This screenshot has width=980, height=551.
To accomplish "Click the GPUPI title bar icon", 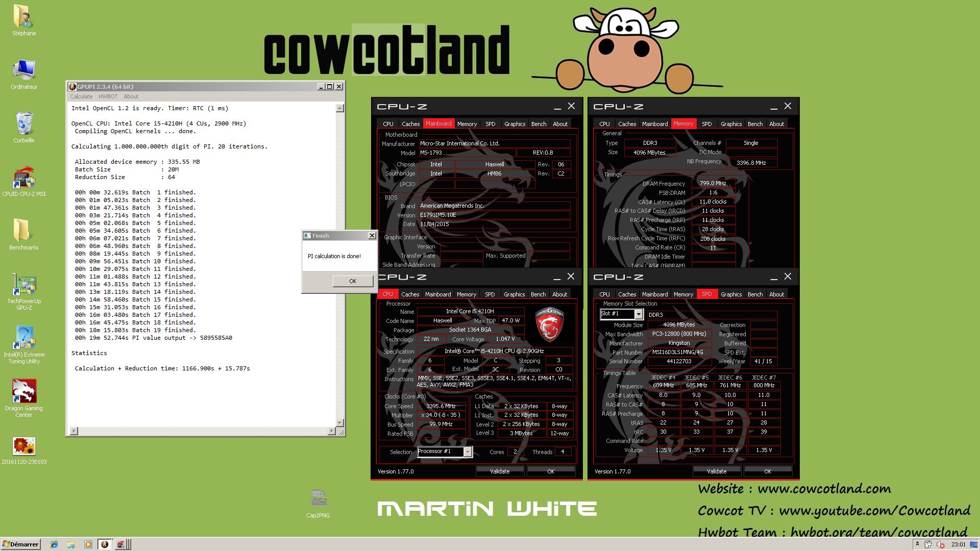I will click(x=72, y=87).
